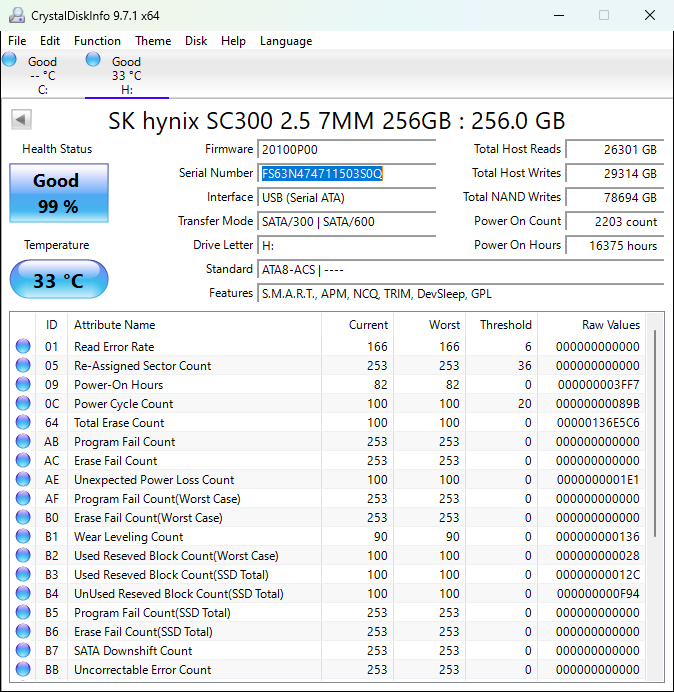Click status orb for Power Cycle Count
Image resolution: width=674 pixels, height=692 pixels.
point(23,403)
